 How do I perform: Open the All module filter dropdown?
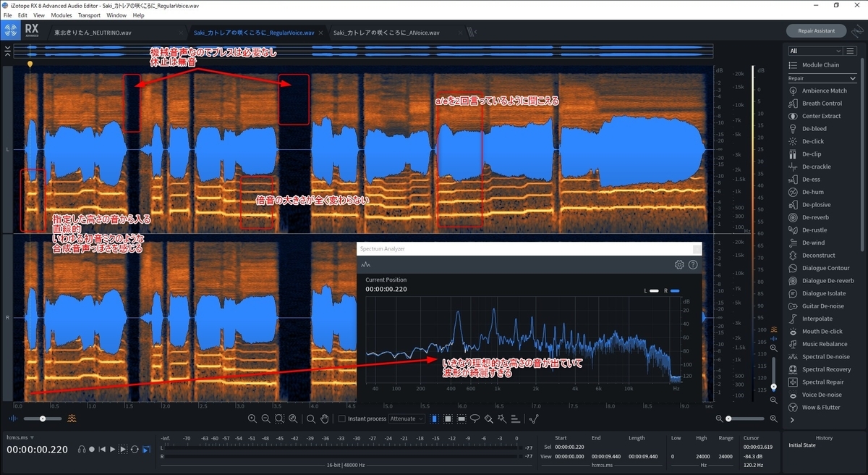816,51
